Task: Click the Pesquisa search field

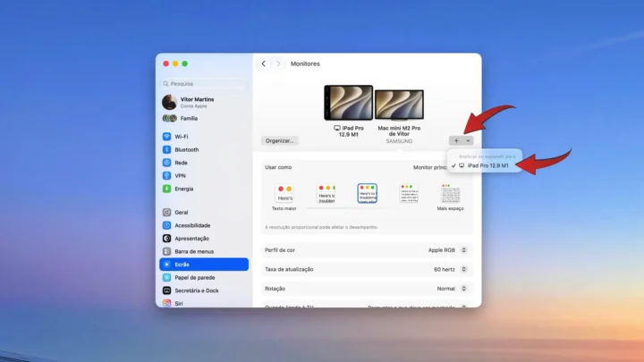Action: coord(204,84)
